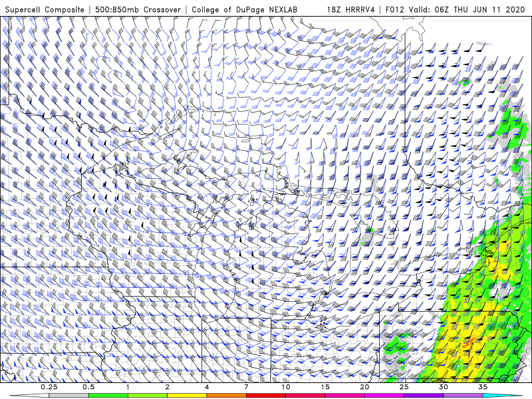Select the hot pink 15–20 legend swatch
Image resolution: width=532 pixels, height=399 pixels.
coord(344,396)
